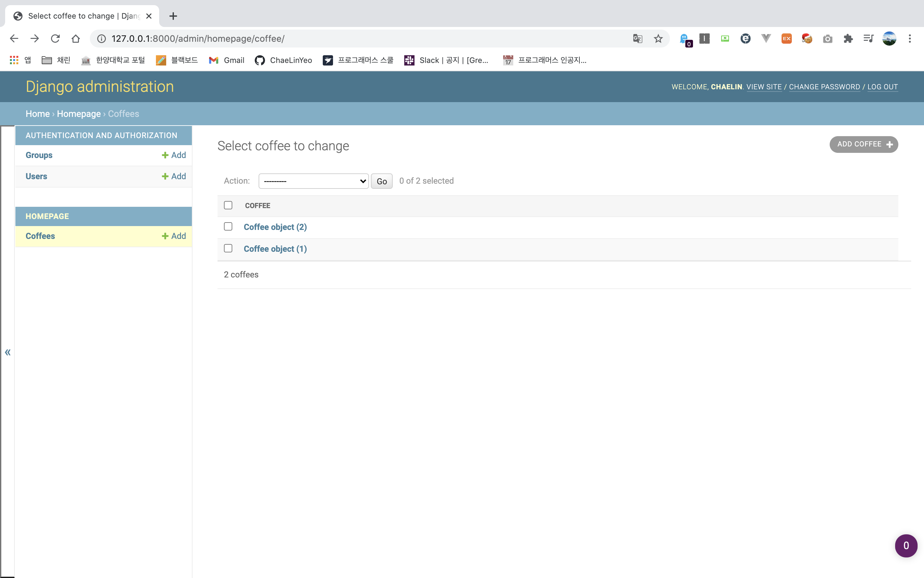Open ChaeLinYeo GitHub bookmark
This screenshot has height=578, width=924.
pyautogui.click(x=283, y=60)
